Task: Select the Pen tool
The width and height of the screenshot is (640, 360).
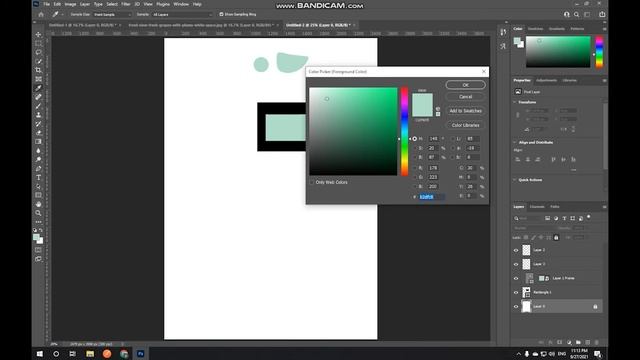Action: tap(38, 169)
